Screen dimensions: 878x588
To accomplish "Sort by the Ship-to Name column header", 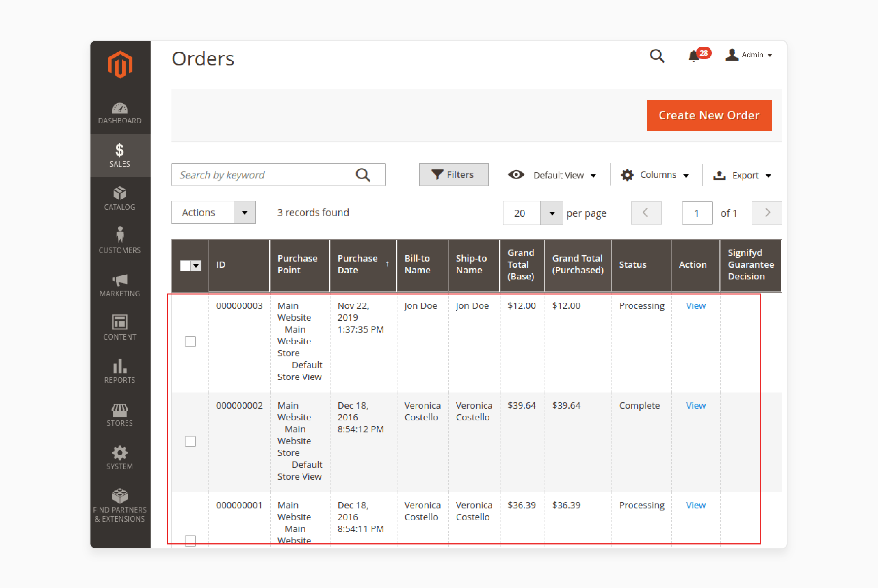I will [474, 265].
